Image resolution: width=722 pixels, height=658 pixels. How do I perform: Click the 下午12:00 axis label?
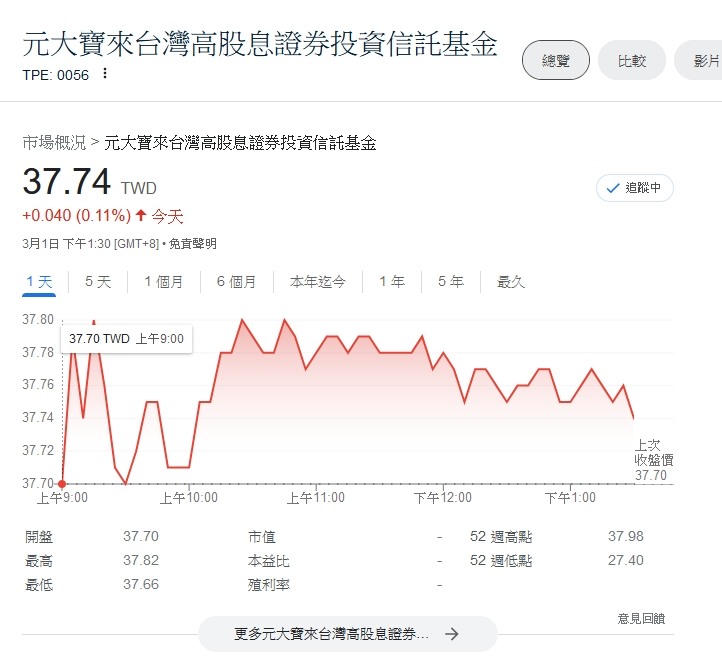(x=443, y=497)
